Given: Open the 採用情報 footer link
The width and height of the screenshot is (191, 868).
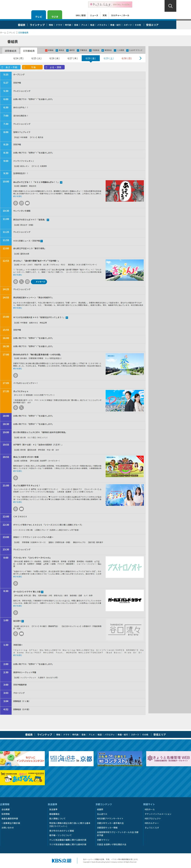Looking at the screenshot, I should 5,814.
